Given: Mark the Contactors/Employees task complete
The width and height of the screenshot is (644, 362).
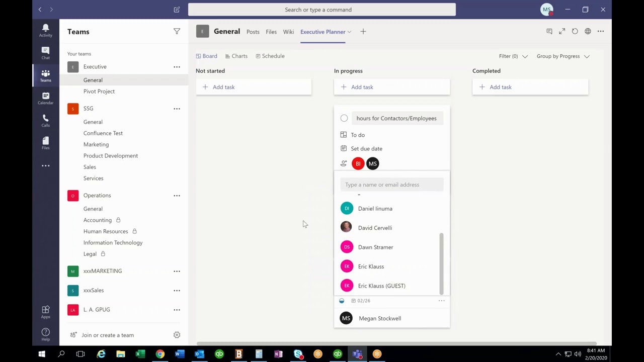Looking at the screenshot, I should click(x=344, y=118).
